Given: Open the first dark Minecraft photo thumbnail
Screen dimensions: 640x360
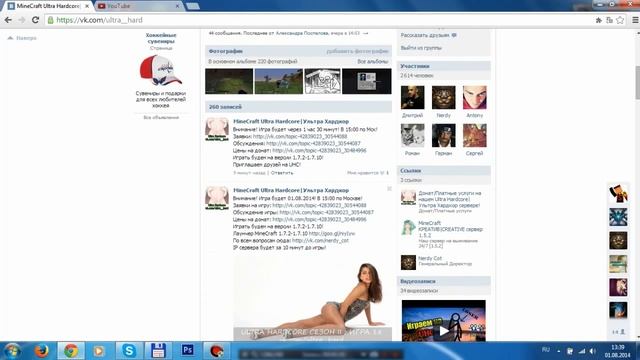Looking at the screenshot, I should pos(229,81).
